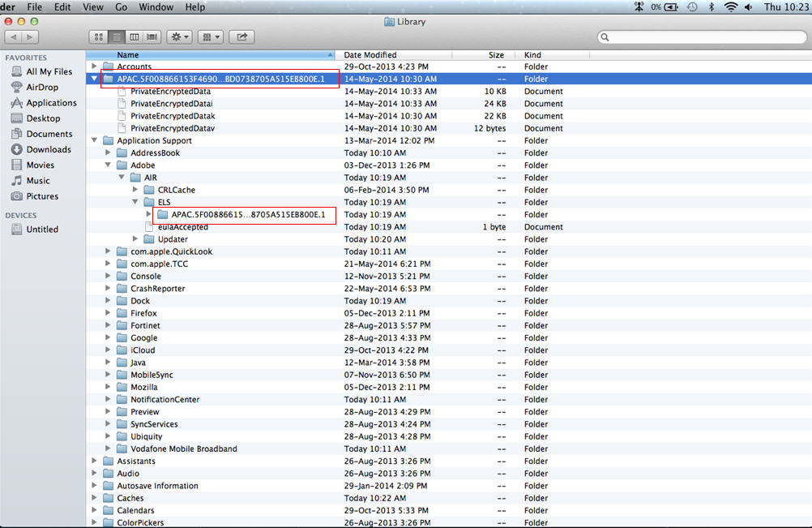The image size is (812, 528).
Task: Open the Go menu
Action: coord(121,7)
